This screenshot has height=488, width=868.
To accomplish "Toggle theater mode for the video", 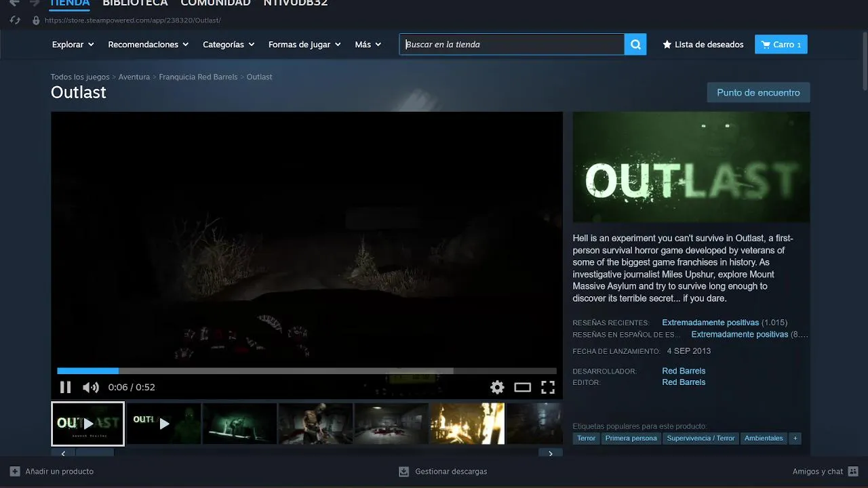I will tap(522, 387).
